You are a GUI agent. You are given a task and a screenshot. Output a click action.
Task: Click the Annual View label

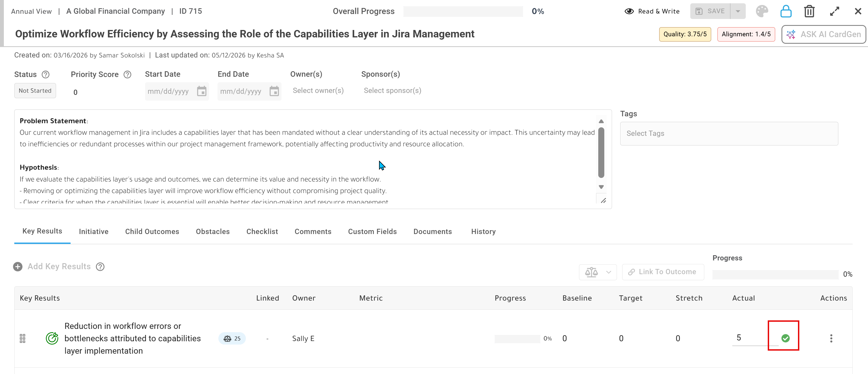[31, 12]
